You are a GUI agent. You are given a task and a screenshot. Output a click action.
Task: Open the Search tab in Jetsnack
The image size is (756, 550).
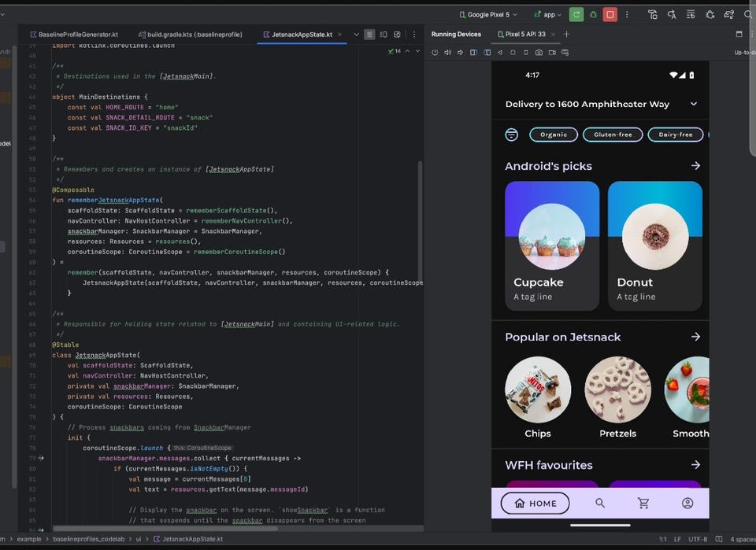pyautogui.click(x=600, y=503)
